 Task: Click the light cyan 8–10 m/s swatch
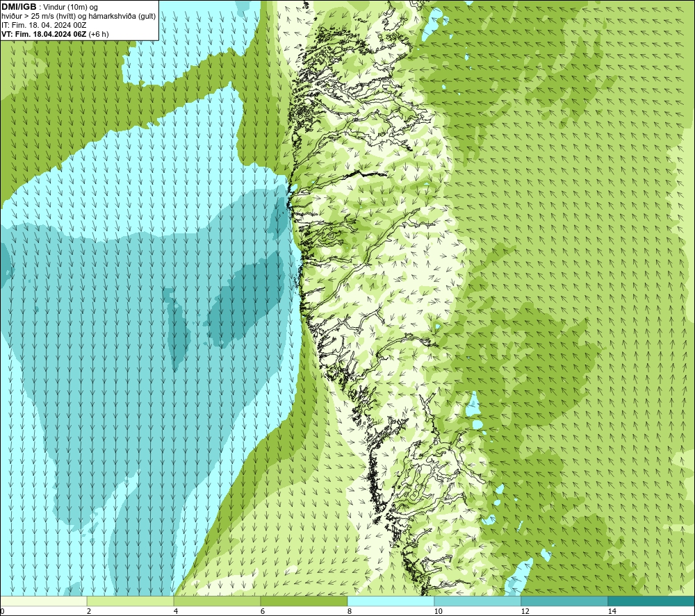click(391, 601)
